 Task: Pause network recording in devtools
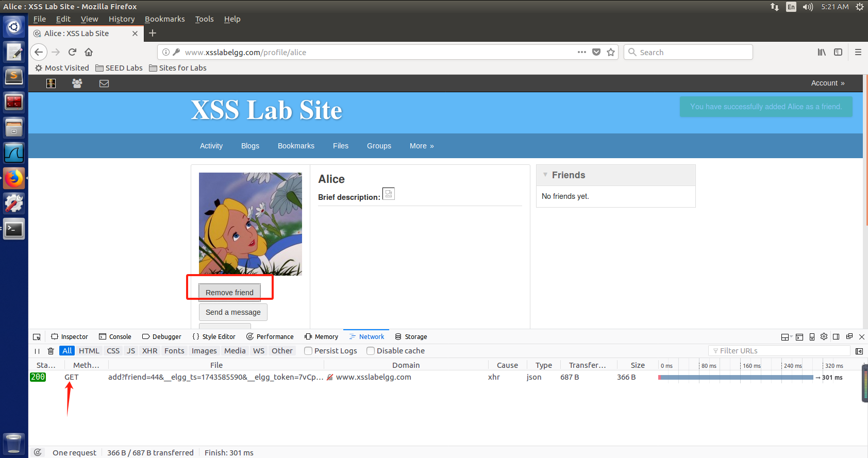37,351
